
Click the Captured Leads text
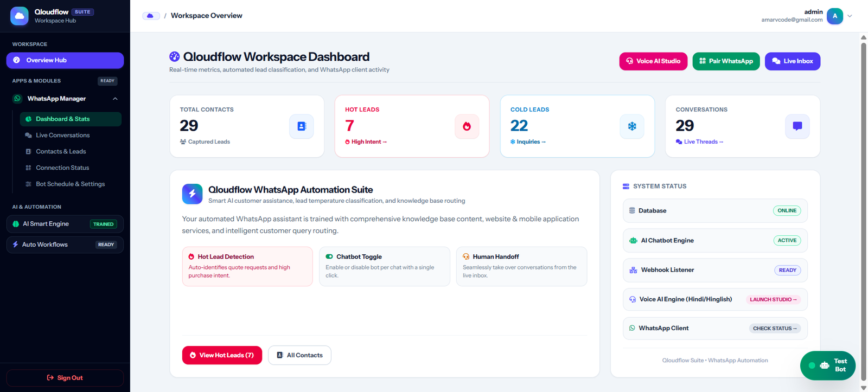209,142
